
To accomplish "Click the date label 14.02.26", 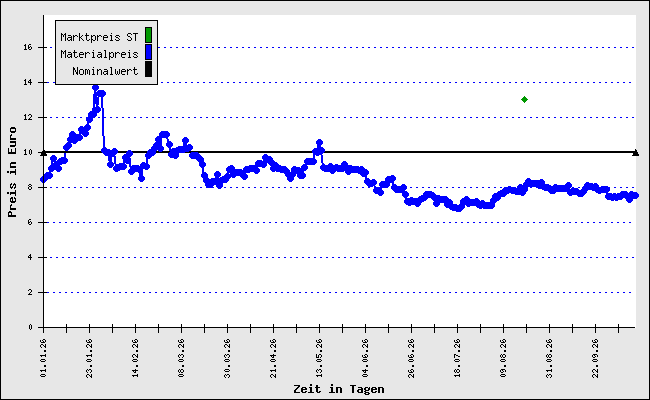I will (x=136, y=358).
